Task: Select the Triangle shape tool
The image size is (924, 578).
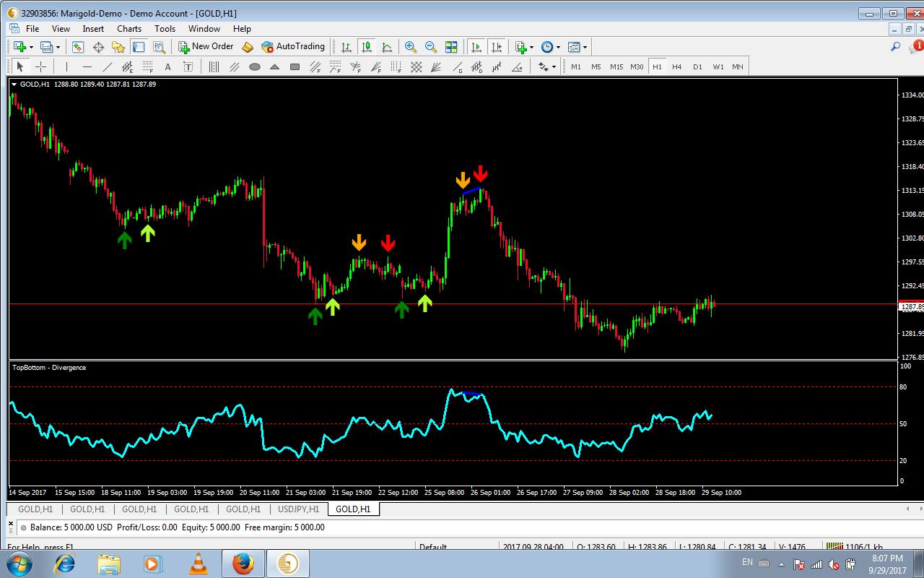Action: point(274,66)
